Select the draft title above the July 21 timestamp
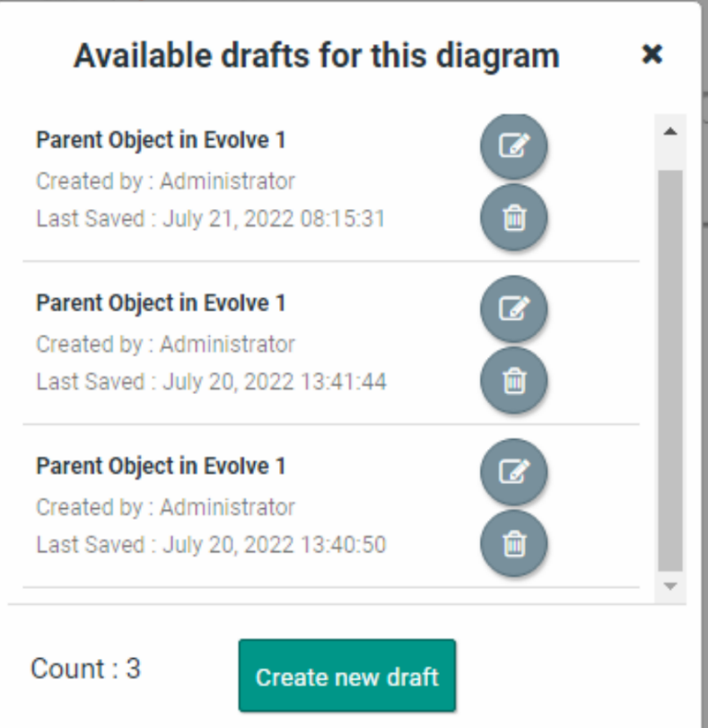This screenshot has height=728, width=708. [x=161, y=141]
